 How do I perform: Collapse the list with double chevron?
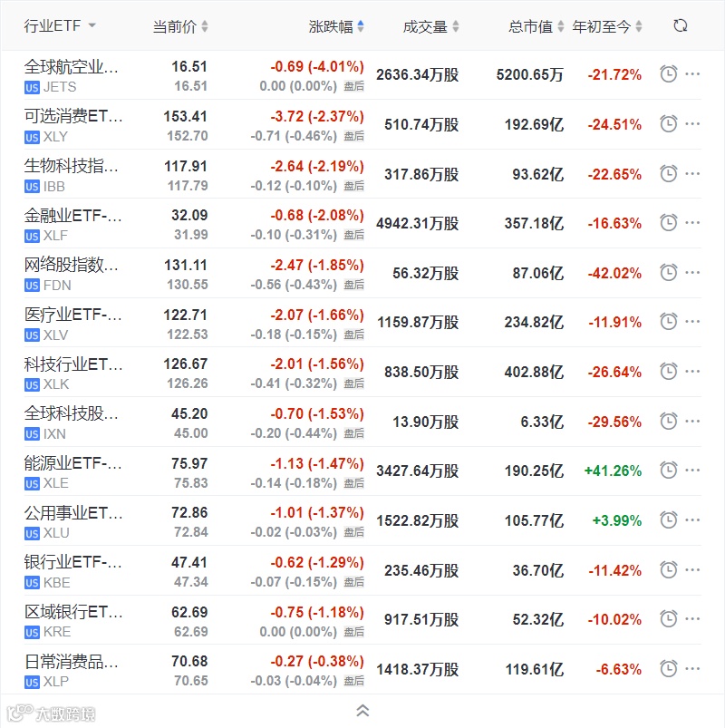point(362,711)
